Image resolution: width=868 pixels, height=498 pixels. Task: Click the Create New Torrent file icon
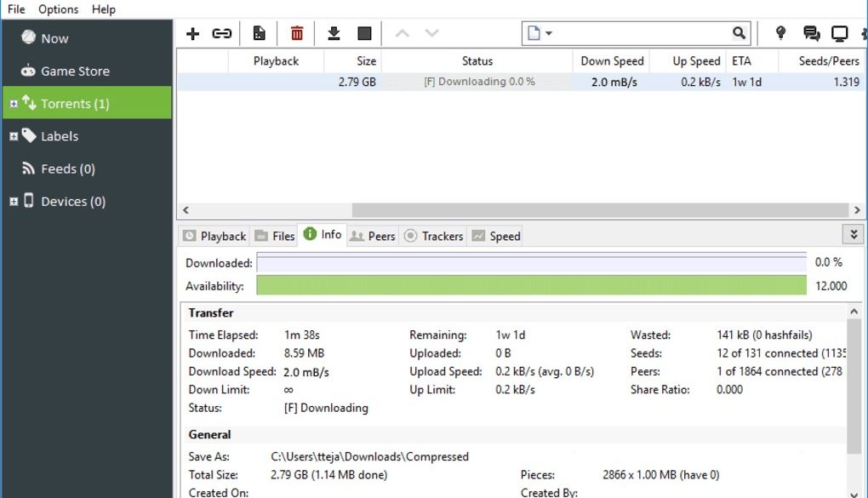[x=259, y=33]
